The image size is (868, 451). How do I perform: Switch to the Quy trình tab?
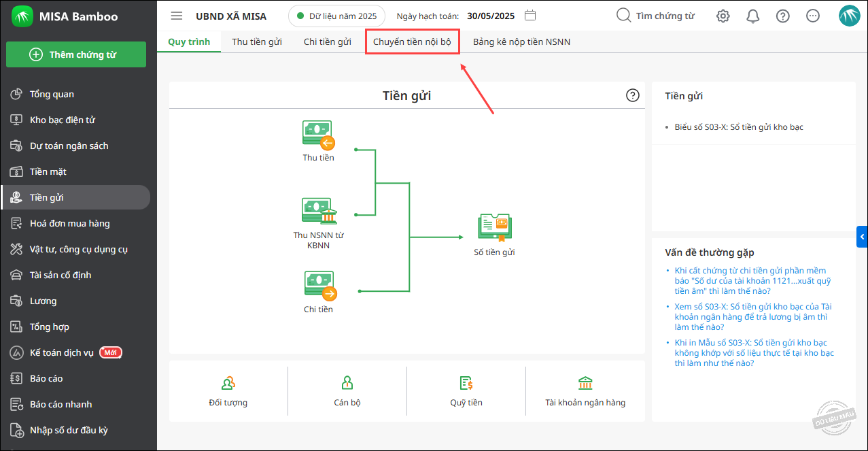pyautogui.click(x=189, y=41)
